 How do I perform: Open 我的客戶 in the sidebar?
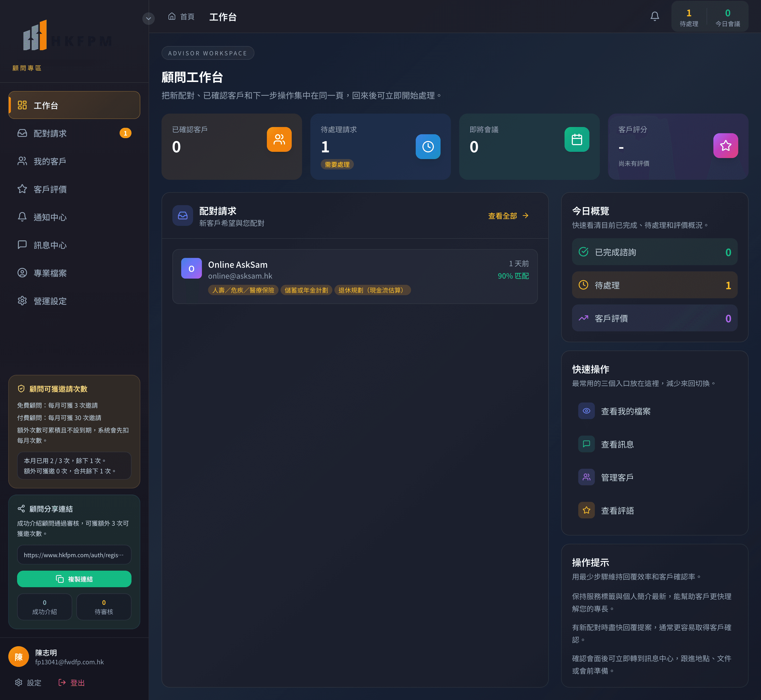click(74, 161)
